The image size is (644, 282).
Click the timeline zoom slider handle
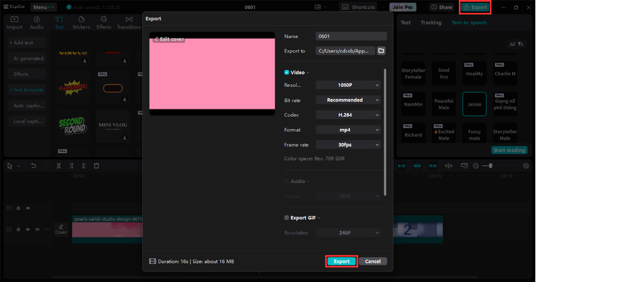click(x=490, y=166)
